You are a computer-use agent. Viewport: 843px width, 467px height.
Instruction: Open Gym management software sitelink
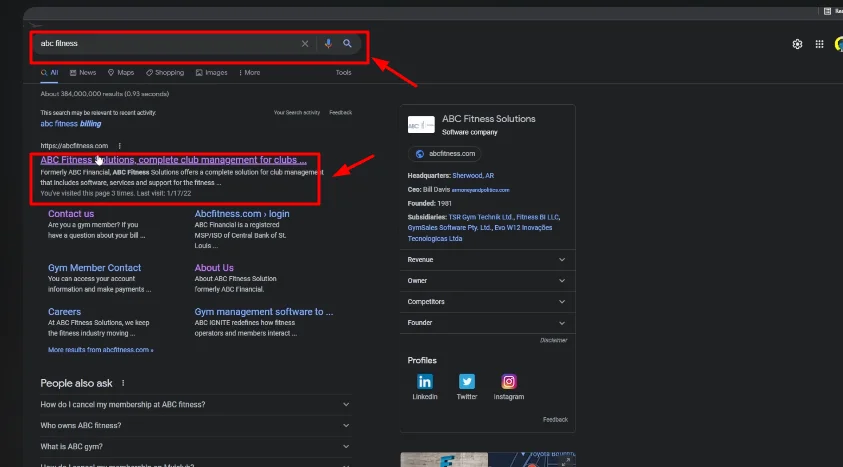click(x=263, y=312)
